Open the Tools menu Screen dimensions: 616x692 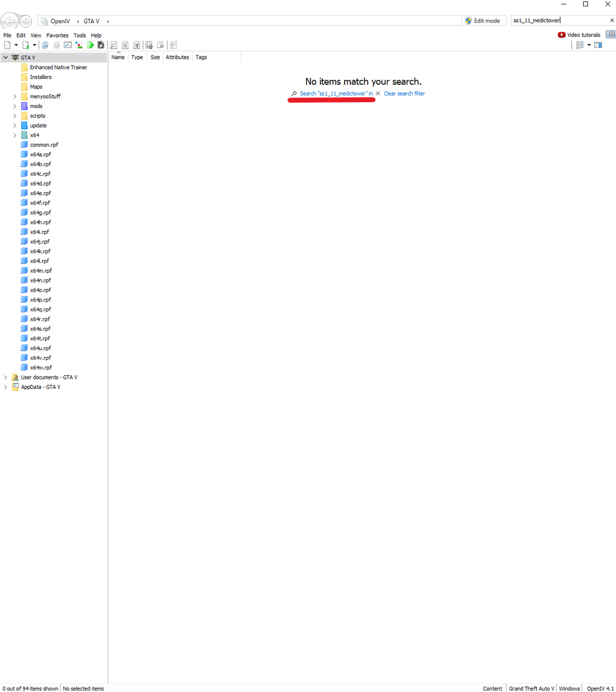pyautogui.click(x=80, y=35)
